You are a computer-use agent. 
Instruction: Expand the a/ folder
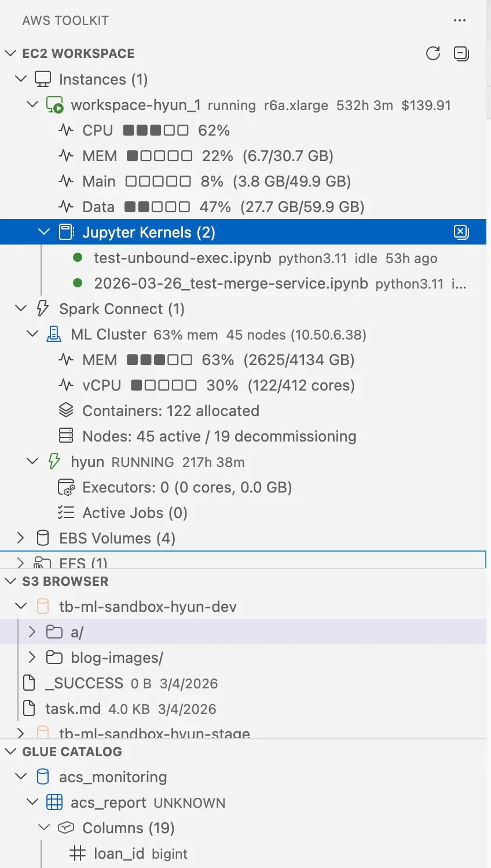click(32, 632)
